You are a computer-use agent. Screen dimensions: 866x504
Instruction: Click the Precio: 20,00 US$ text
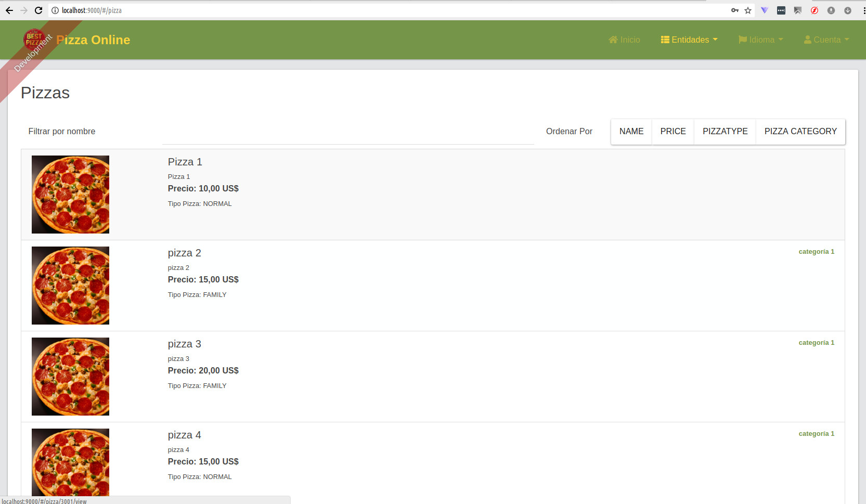tap(203, 371)
